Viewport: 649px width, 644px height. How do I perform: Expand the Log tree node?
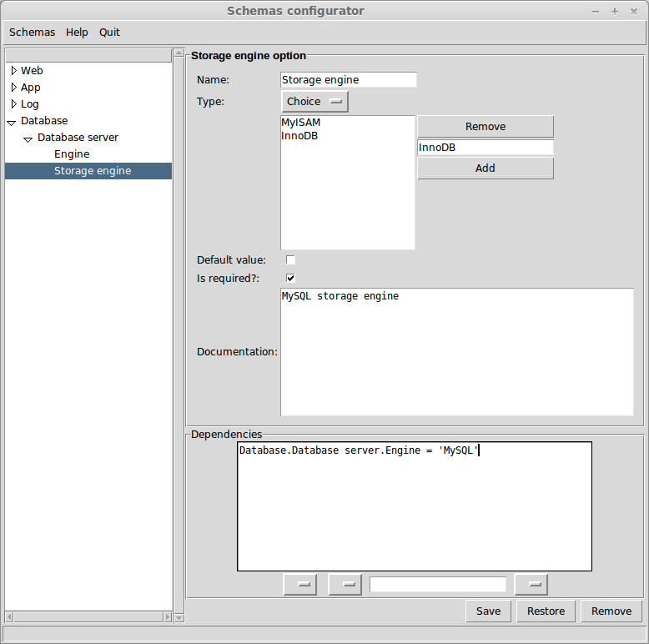(13, 104)
